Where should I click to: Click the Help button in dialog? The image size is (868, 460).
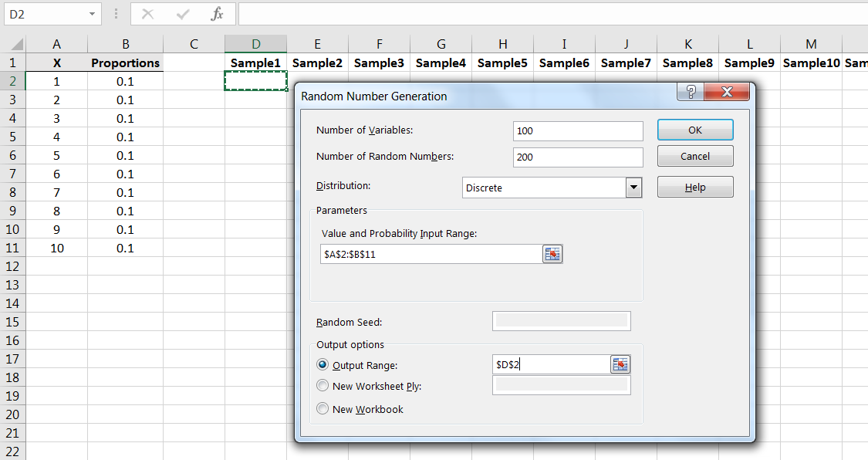tap(695, 187)
